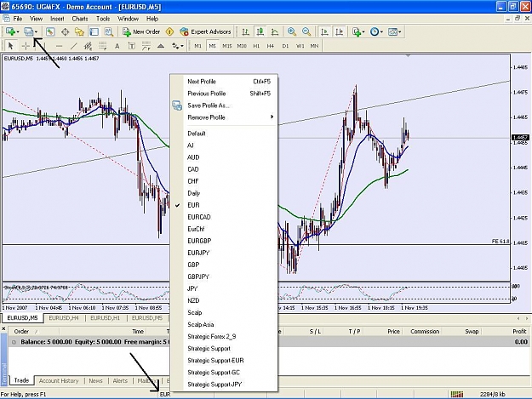The width and height of the screenshot is (532, 399).
Task: Choose Save Profile As... entry
Action: click(224, 105)
